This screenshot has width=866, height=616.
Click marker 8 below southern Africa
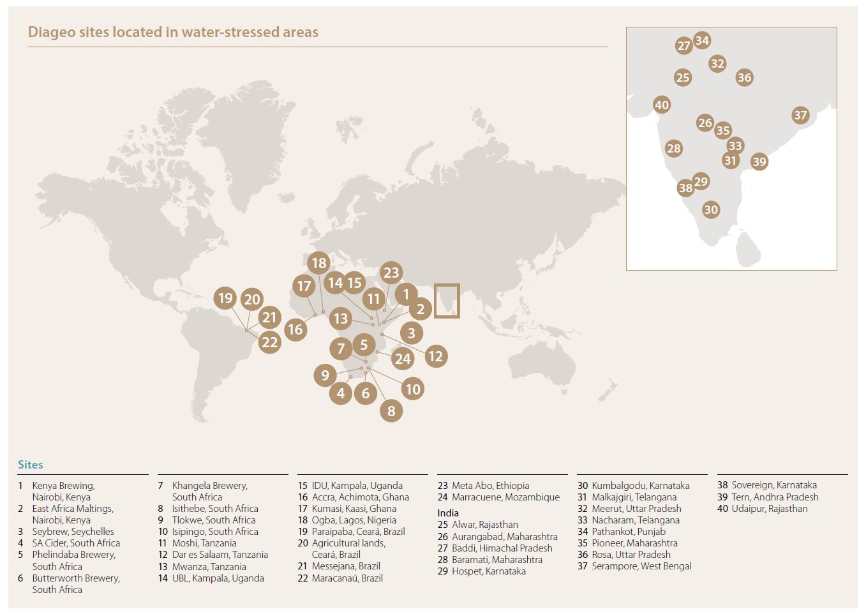(x=391, y=410)
